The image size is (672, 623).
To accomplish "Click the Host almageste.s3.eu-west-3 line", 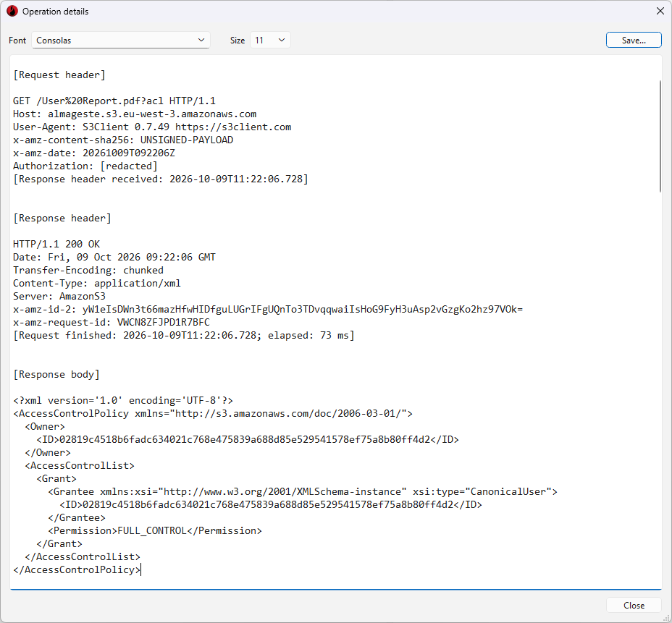I will click(135, 114).
